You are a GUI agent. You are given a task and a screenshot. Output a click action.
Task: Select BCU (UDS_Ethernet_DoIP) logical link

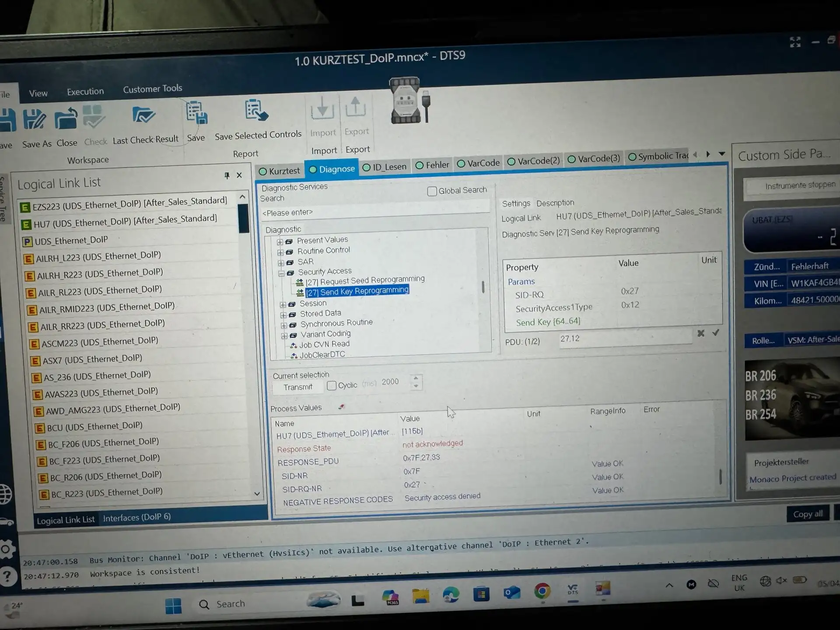(94, 427)
